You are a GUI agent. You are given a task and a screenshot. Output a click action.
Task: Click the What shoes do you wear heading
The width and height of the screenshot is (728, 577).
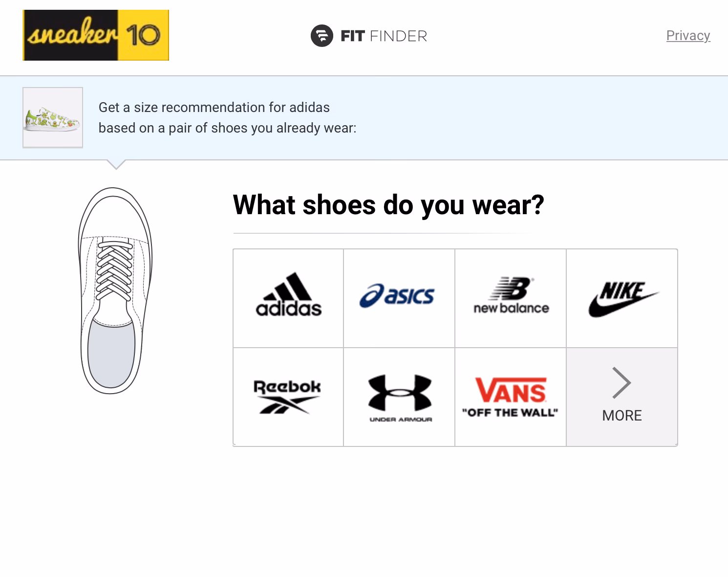tap(388, 205)
